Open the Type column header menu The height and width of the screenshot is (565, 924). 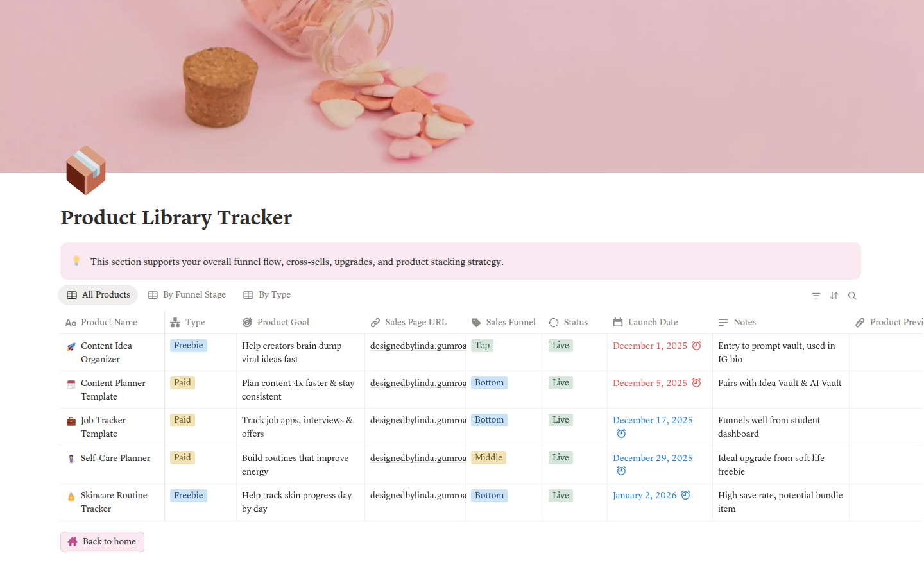pos(200,323)
